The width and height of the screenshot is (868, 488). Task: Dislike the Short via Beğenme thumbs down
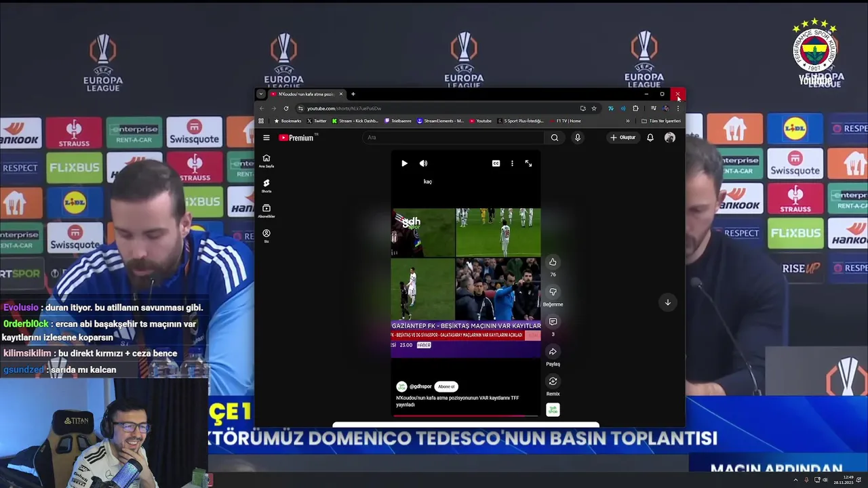(553, 292)
